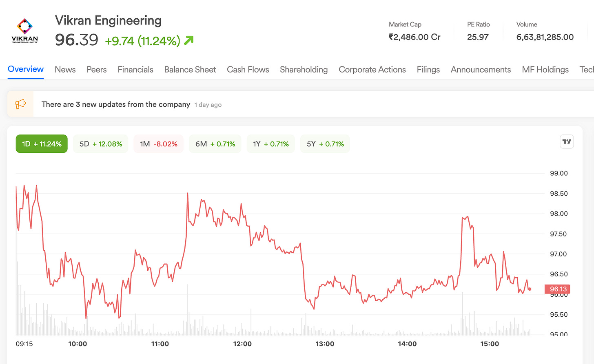Select the 6M +0.71% range button
Image resolution: width=594 pixels, height=364 pixels.
click(215, 144)
